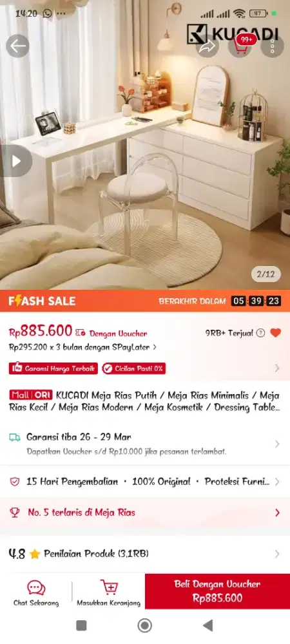Expand the guarantee badges row chevron
Screen dimensions: 290x644
[277, 368]
